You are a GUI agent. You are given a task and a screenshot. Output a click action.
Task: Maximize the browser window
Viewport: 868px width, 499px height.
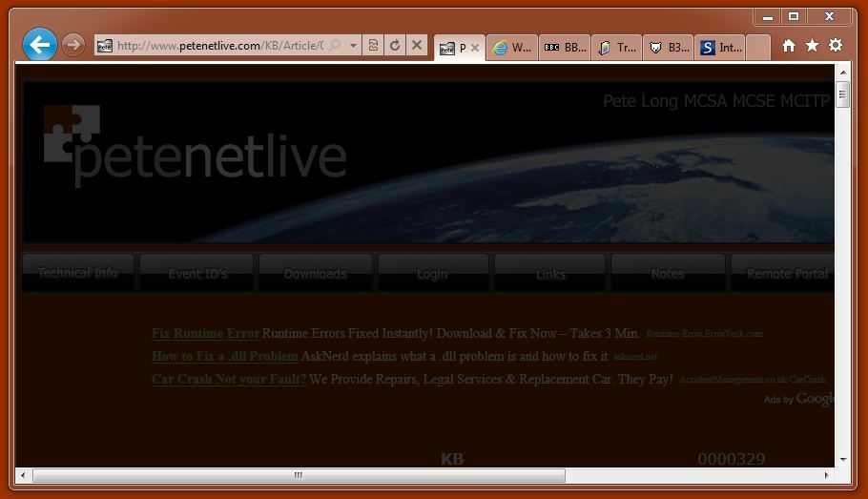tap(794, 17)
